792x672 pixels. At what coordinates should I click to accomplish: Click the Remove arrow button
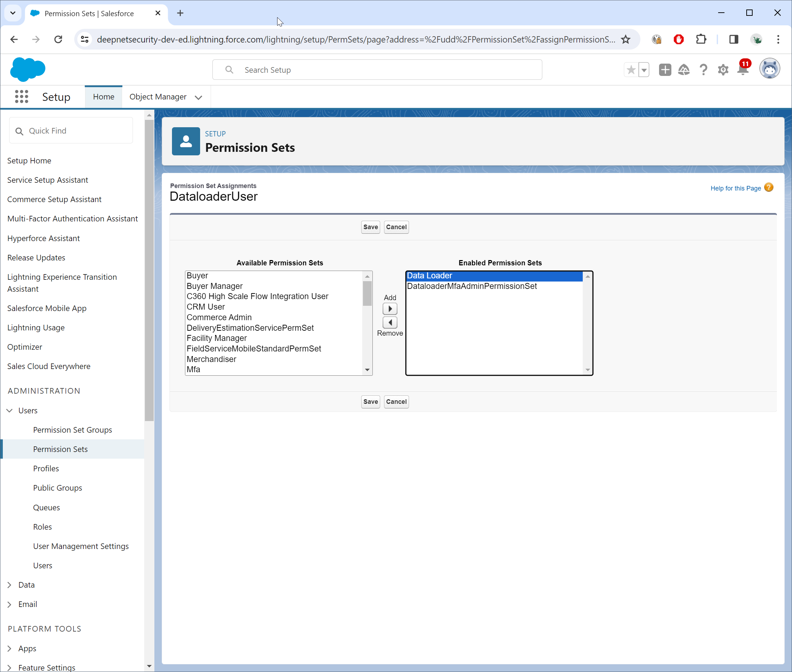[x=390, y=323]
